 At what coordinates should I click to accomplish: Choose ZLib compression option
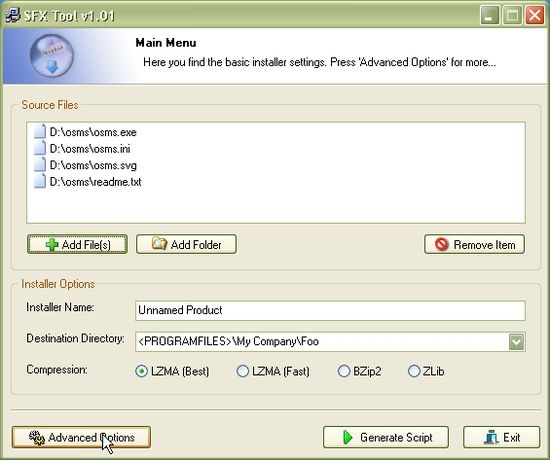414,371
